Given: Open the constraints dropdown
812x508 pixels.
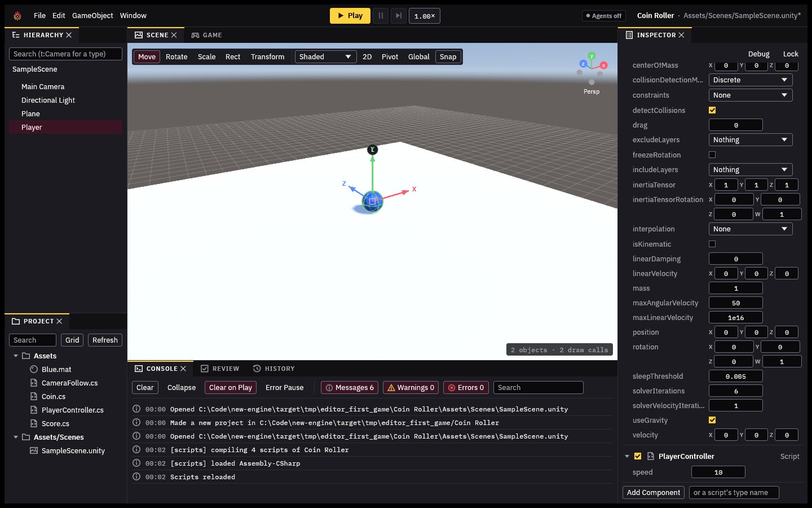Looking at the screenshot, I should [751, 95].
